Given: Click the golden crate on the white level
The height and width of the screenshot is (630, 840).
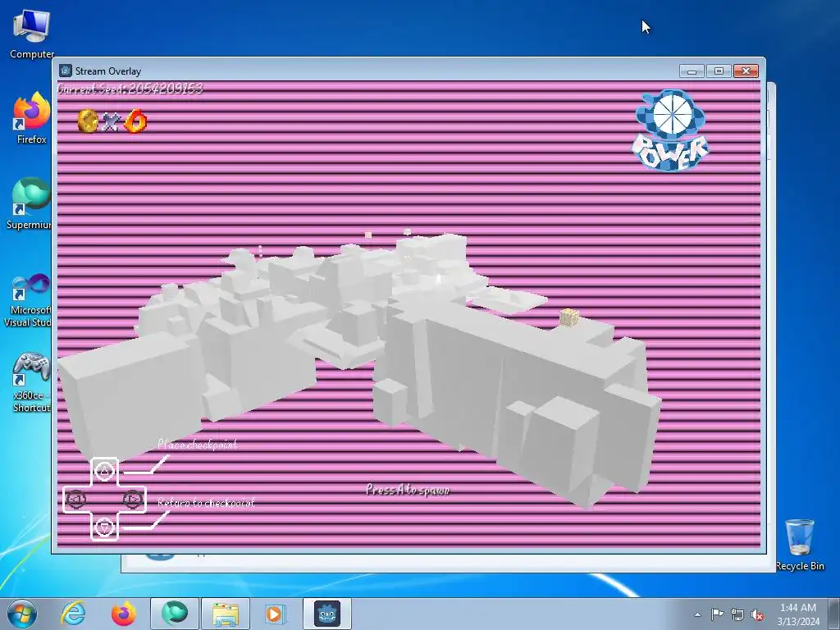Looking at the screenshot, I should pos(569,317).
